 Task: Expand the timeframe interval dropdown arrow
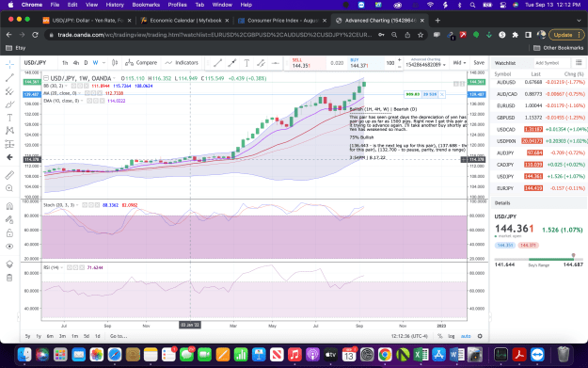pos(103,63)
